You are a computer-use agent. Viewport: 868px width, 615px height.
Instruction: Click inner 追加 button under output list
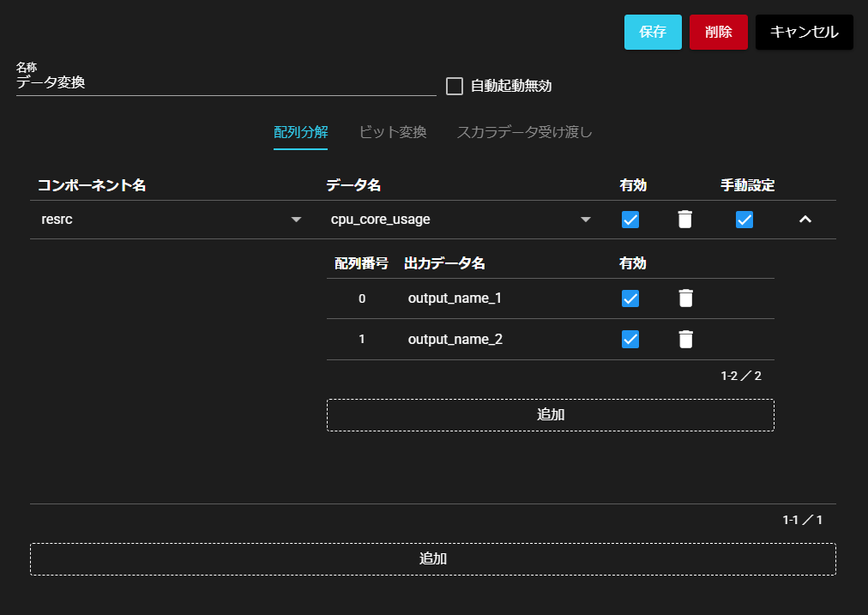tap(550, 414)
